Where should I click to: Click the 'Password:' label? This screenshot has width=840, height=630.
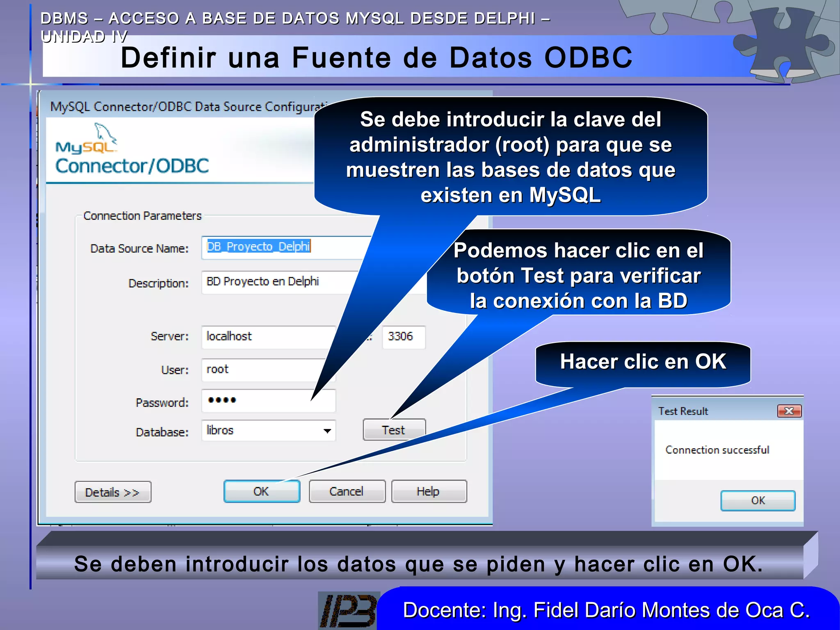pos(162,403)
